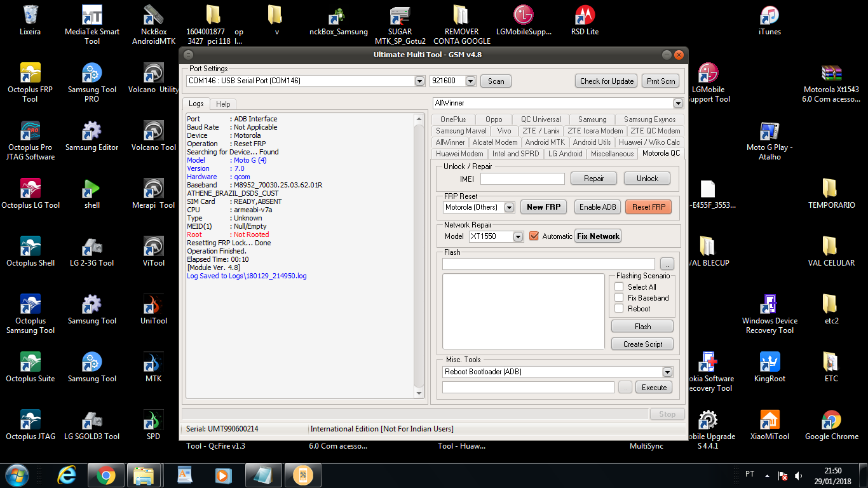Open the Android MTK tab
868x488 pixels.
[545, 142]
